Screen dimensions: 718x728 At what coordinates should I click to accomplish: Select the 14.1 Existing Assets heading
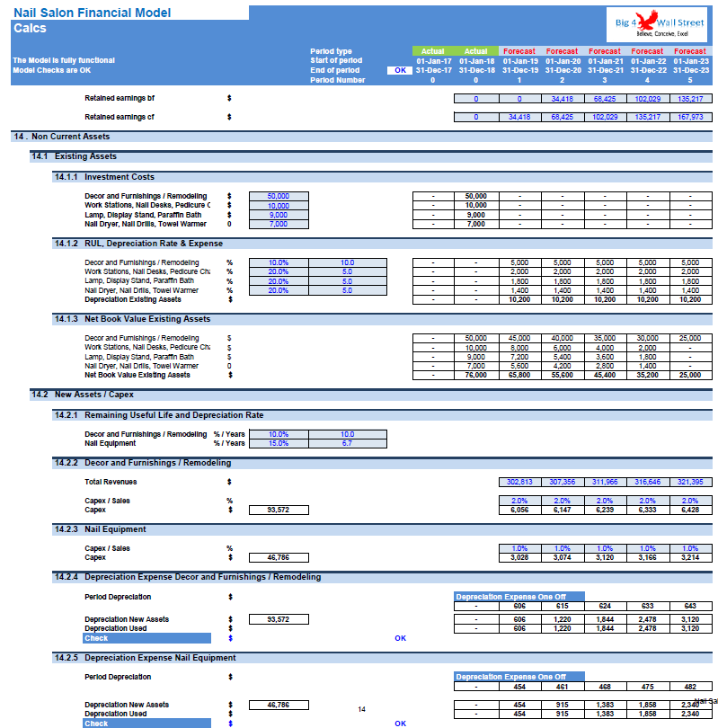pos(371,156)
